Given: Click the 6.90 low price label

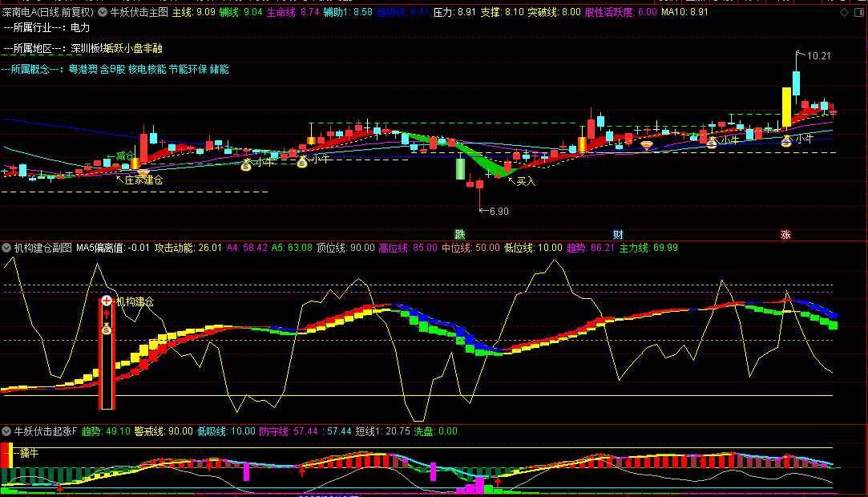Looking at the screenshot, I should (x=499, y=211).
